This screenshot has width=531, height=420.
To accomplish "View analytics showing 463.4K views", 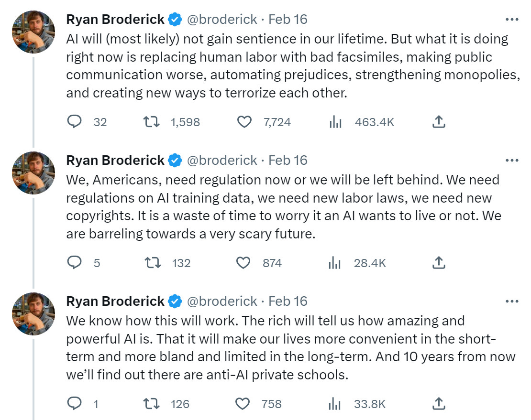I will pyautogui.click(x=336, y=122).
